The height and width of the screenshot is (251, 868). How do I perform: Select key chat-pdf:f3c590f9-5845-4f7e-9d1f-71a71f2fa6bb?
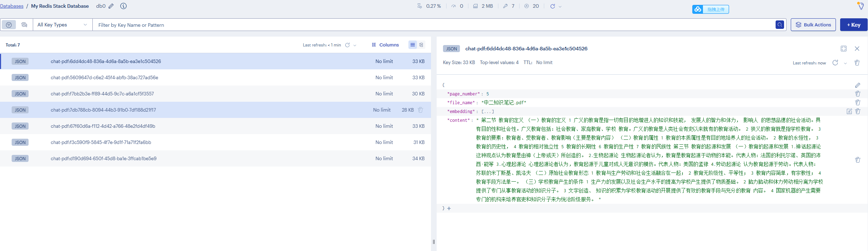[x=216, y=142]
